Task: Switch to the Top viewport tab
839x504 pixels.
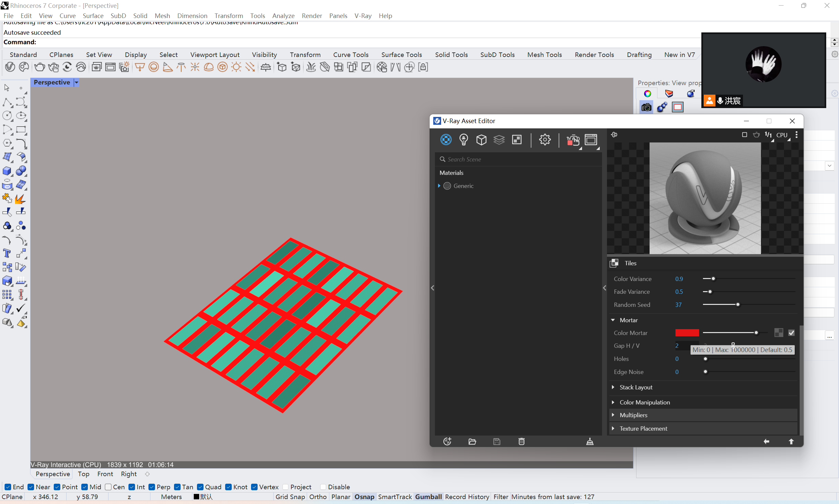Action: 84,474
